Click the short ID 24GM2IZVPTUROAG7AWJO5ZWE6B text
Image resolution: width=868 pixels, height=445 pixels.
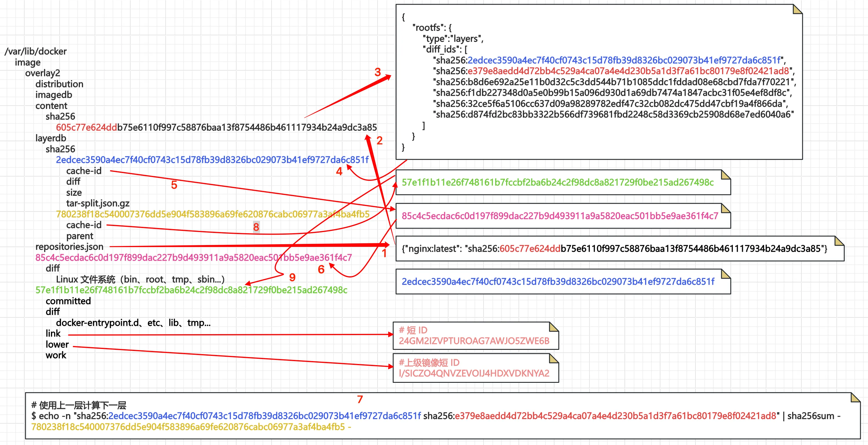[x=474, y=341]
